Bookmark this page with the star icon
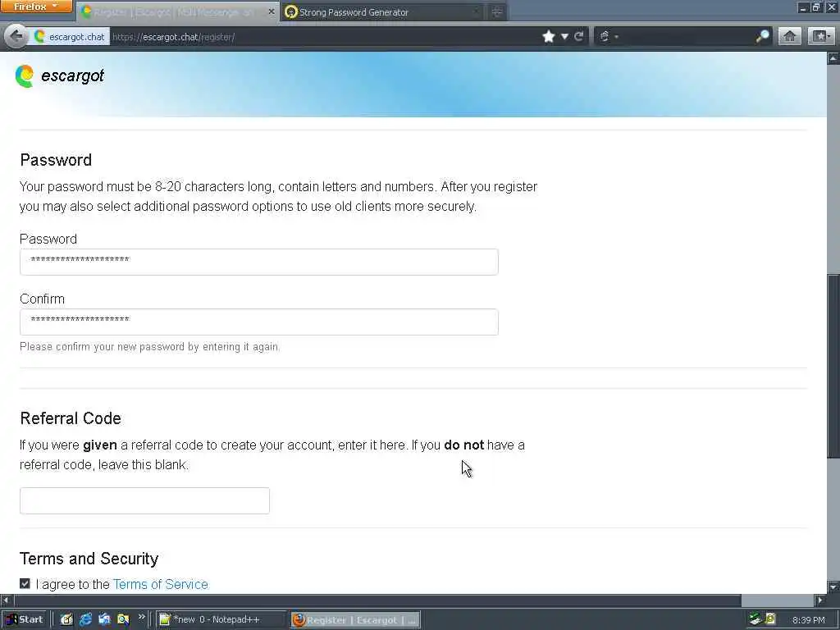840x630 pixels. tap(548, 36)
